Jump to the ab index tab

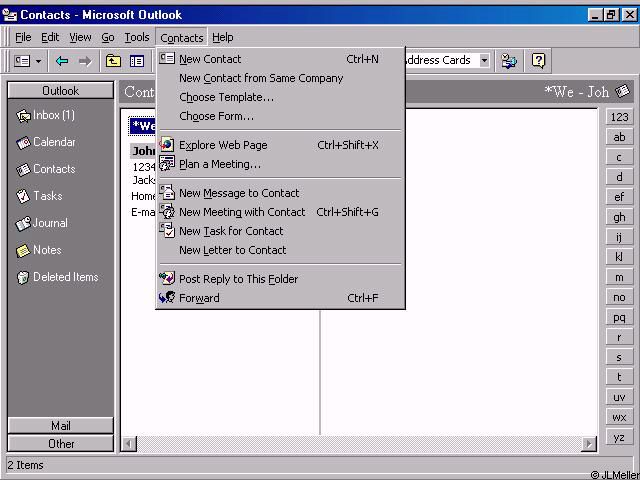click(x=619, y=137)
